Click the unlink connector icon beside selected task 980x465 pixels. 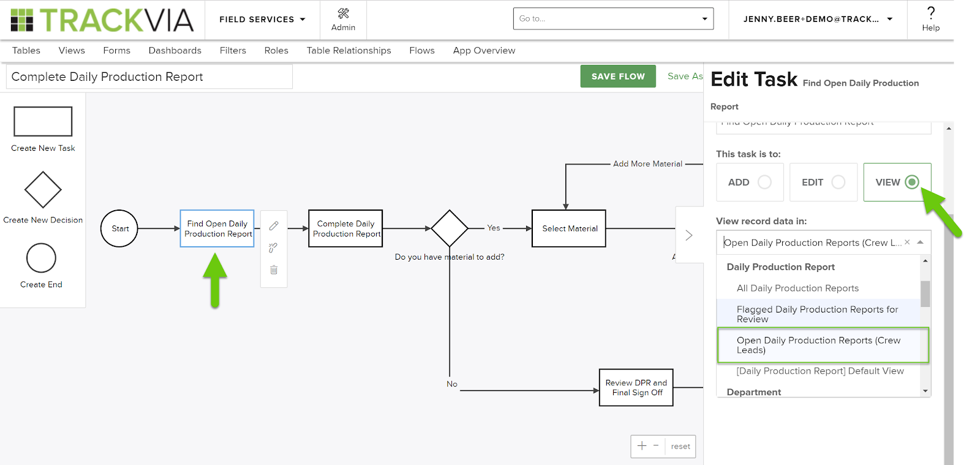coord(273,248)
